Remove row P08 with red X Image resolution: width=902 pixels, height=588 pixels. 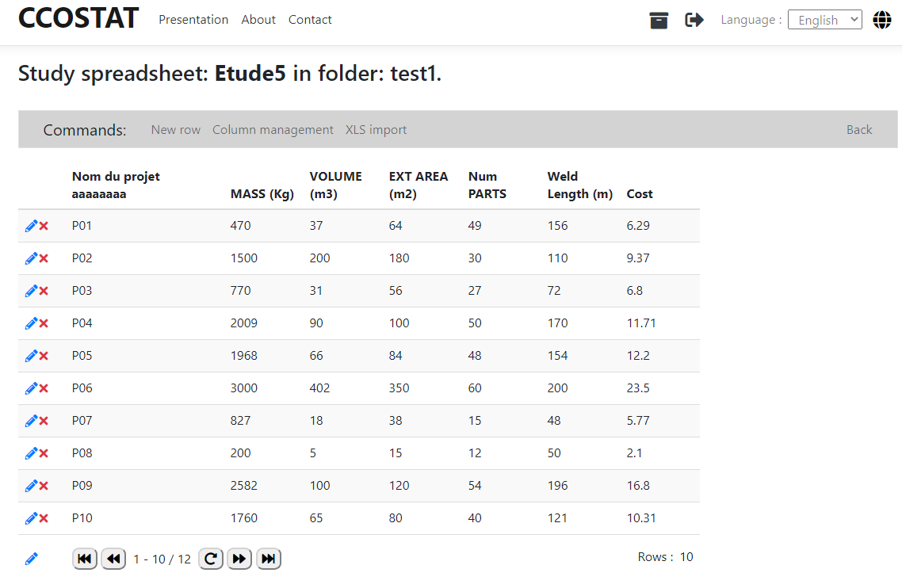(x=44, y=453)
